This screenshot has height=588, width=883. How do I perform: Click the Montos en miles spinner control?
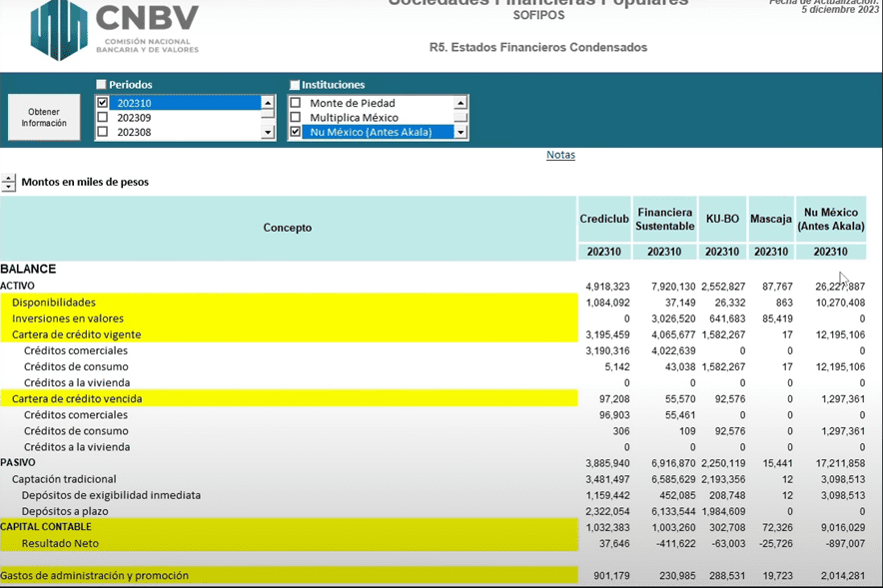click(9, 183)
